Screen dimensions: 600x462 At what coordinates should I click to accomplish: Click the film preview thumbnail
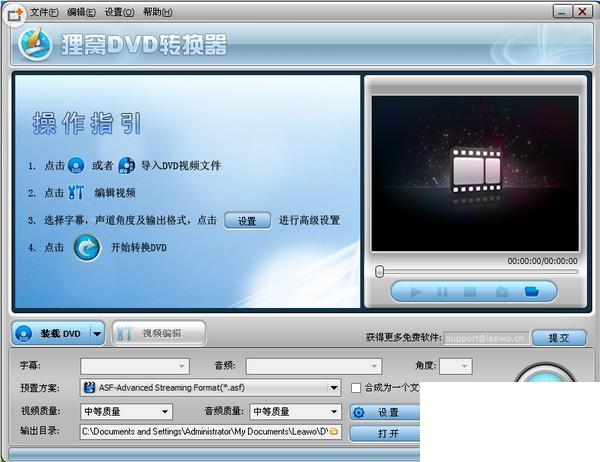click(x=475, y=174)
